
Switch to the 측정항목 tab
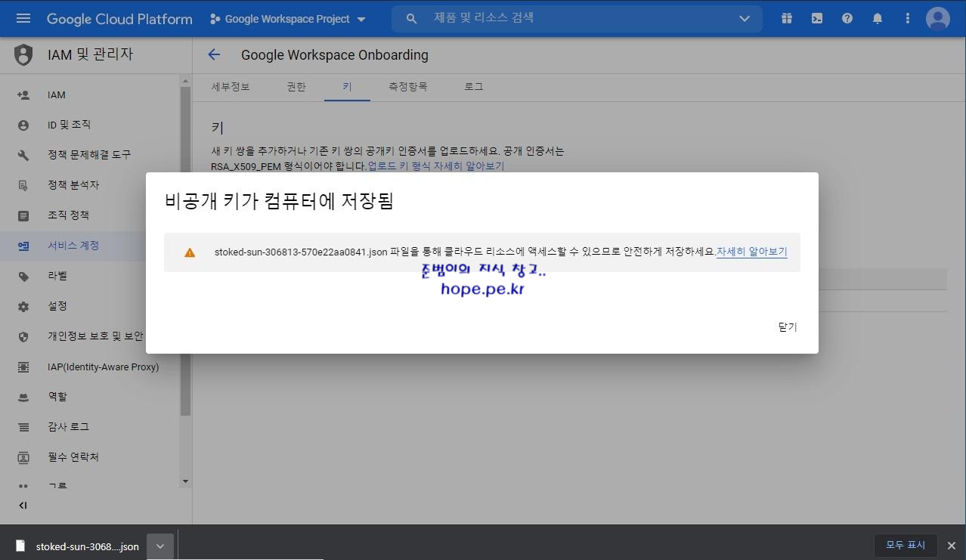(x=408, y=87)
